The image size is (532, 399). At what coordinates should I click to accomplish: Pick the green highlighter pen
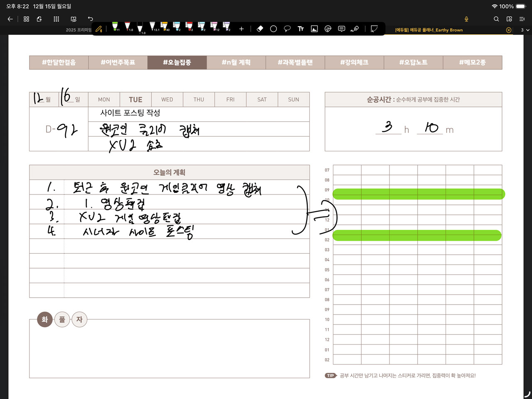115,27
